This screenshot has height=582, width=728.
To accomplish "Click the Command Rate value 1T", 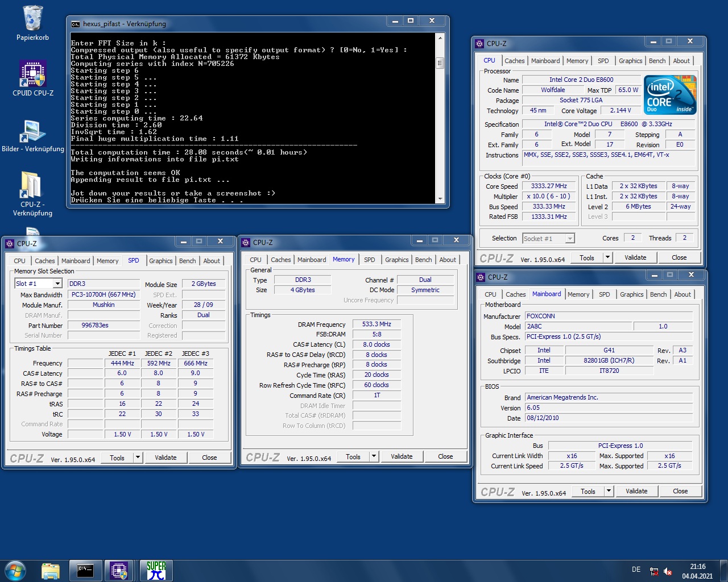I will pos(377,395).
